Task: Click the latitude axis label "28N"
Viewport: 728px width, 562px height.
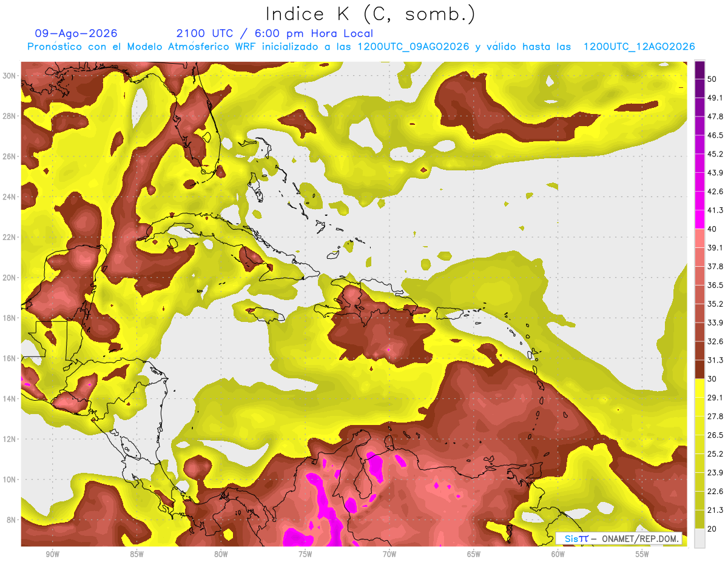Action: pos(9,116)
